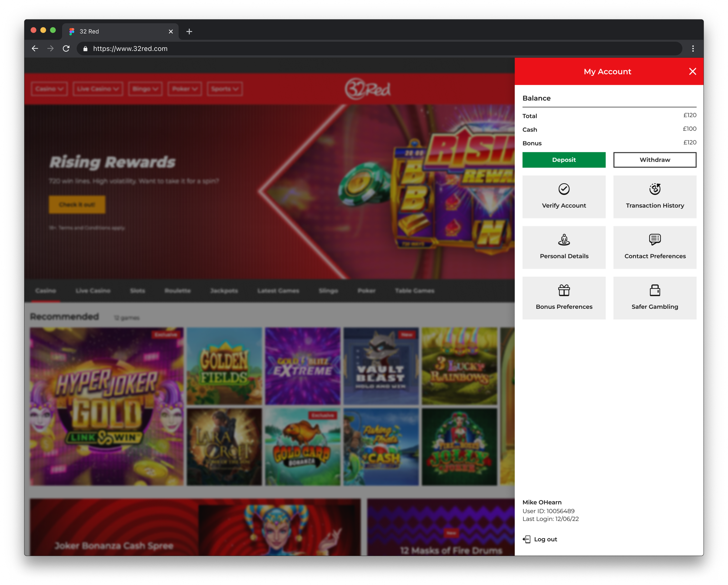Click the browser address bar URL
This screenshot has width=728, height=585.
coord(130,49)
